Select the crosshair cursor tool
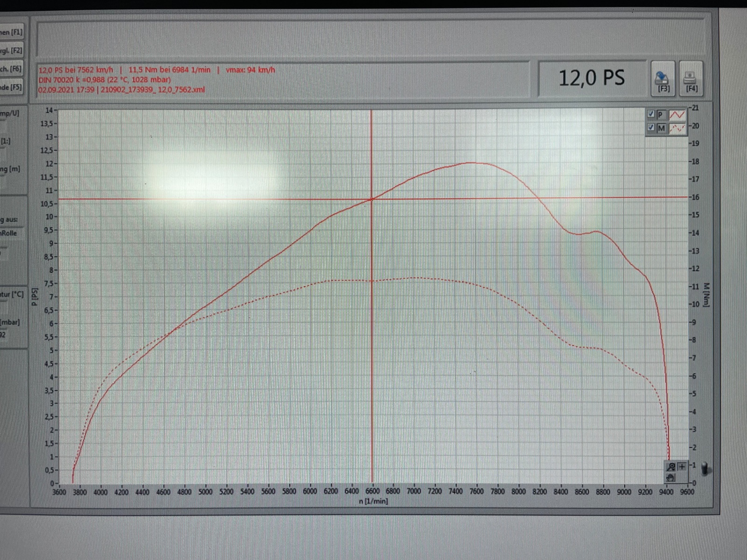 coord(682,467)
